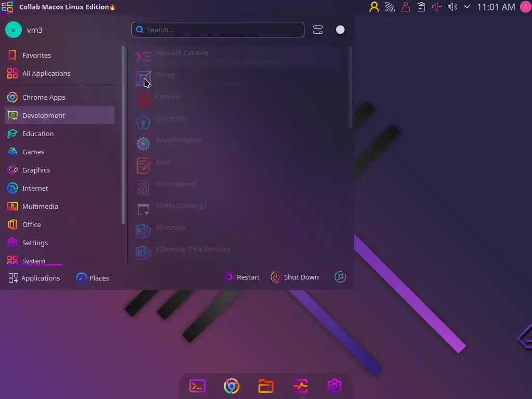
Task: Open KCachegrind
Action: tap(238, 187)
